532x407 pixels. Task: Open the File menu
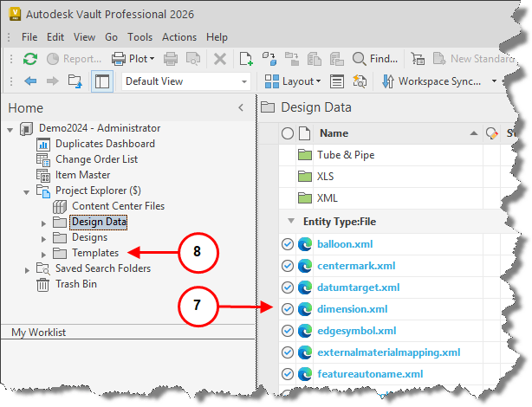click(x=29, y=37)
